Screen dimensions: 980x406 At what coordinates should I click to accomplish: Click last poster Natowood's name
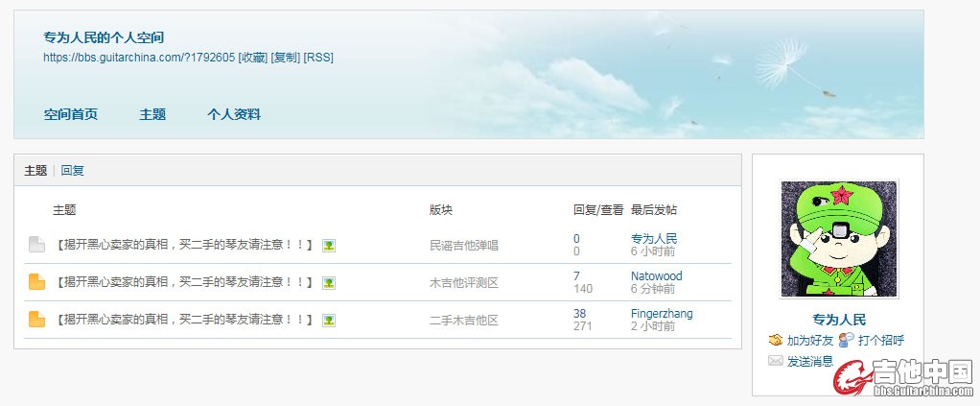(656, 276)
